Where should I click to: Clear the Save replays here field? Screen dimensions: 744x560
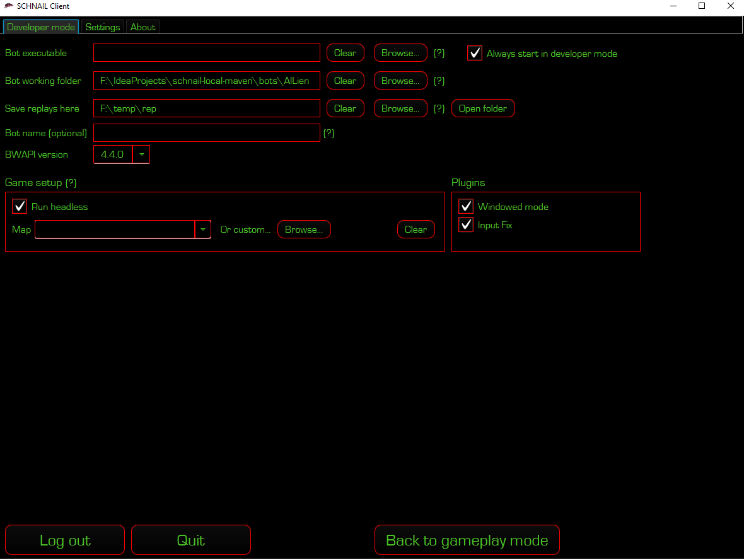(346, 108)
